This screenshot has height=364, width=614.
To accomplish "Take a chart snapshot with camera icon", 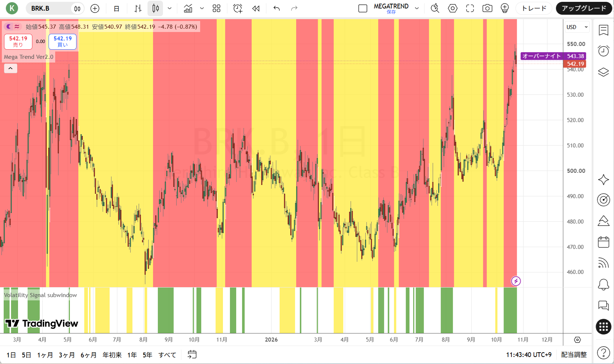I will click(487, 8).
